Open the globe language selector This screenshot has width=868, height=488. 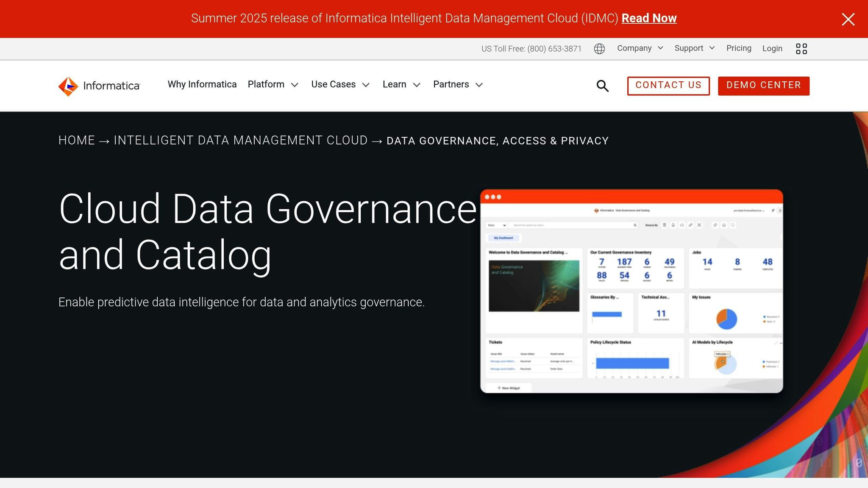click(599, 49)
